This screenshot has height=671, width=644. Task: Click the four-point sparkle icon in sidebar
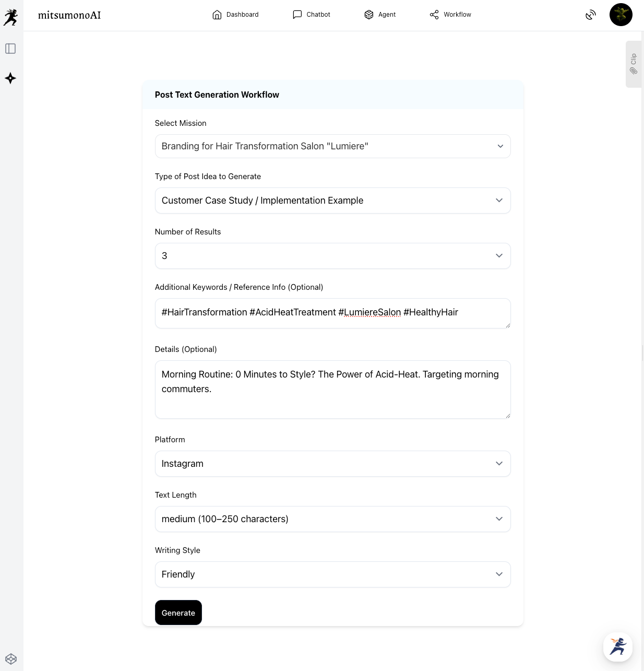point(10,78)
